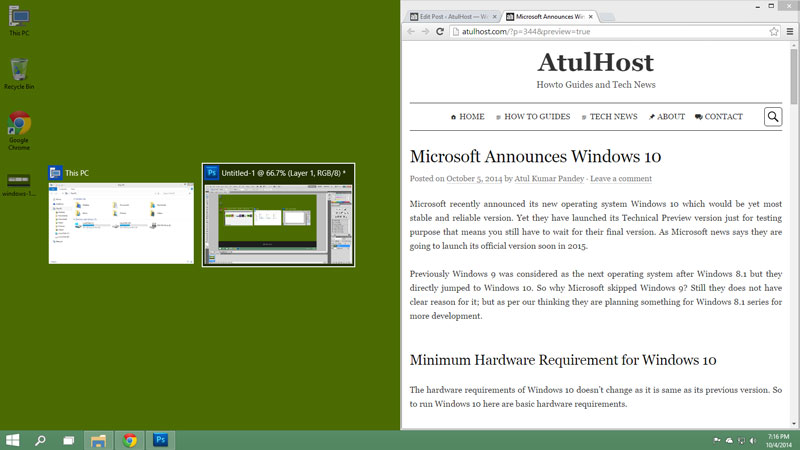The width and height of the screenshot is (800, 450).
Task: Click Minimum Hardware Requirement heading
Action: [x=563, y=360]
